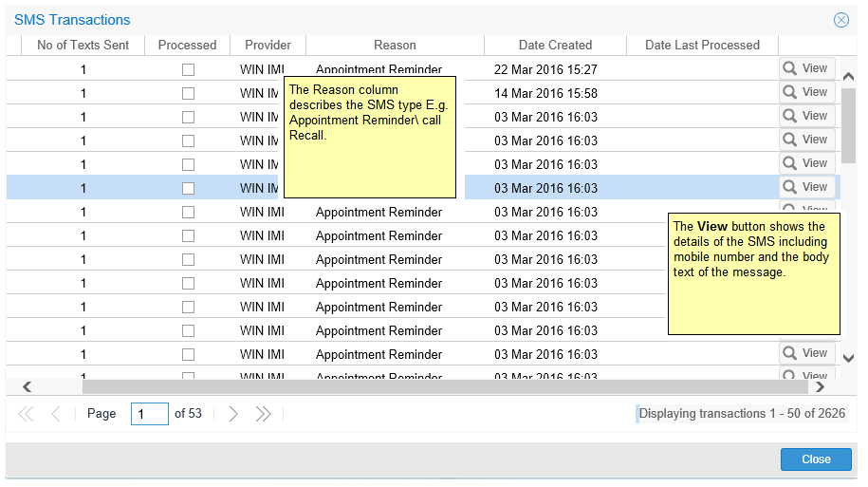The width and height of the screenshot is (868, 487).
Task: Click the blue Close button
Action: pos(815,459)
